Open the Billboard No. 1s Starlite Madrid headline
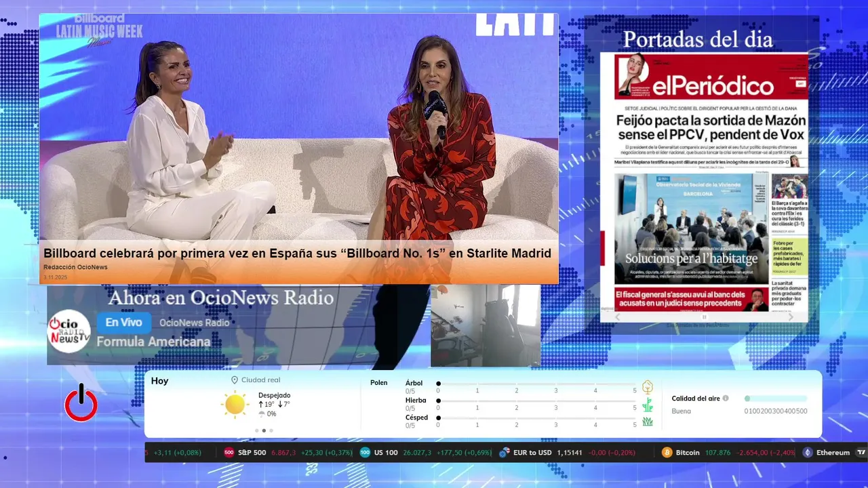 pos(297,253)
